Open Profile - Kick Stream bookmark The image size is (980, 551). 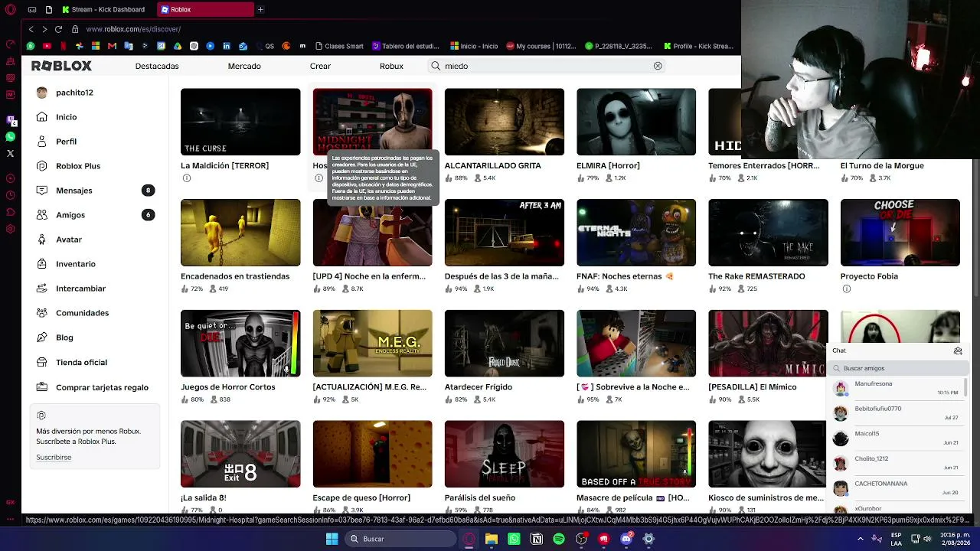(698, 46)
